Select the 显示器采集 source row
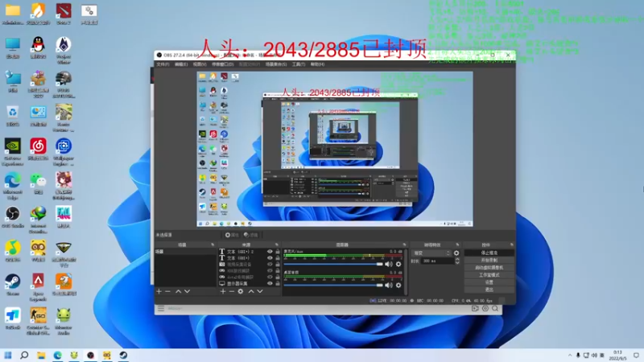 click(250, 284)
